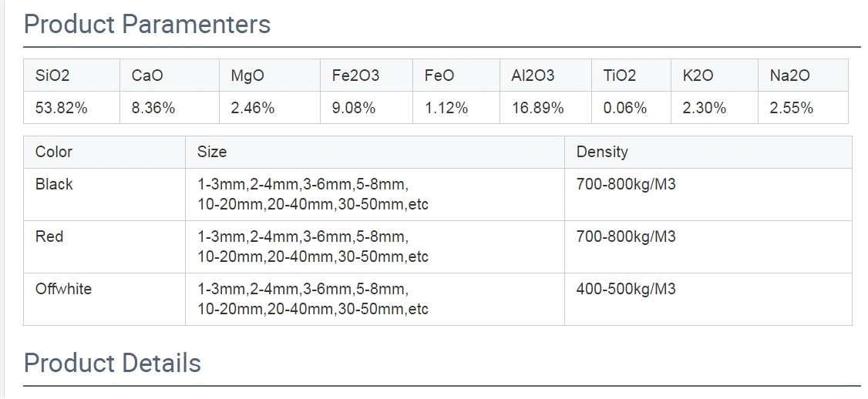Select the SiO2 header cell
868x399 pixels.
click(x=72, y=75)
